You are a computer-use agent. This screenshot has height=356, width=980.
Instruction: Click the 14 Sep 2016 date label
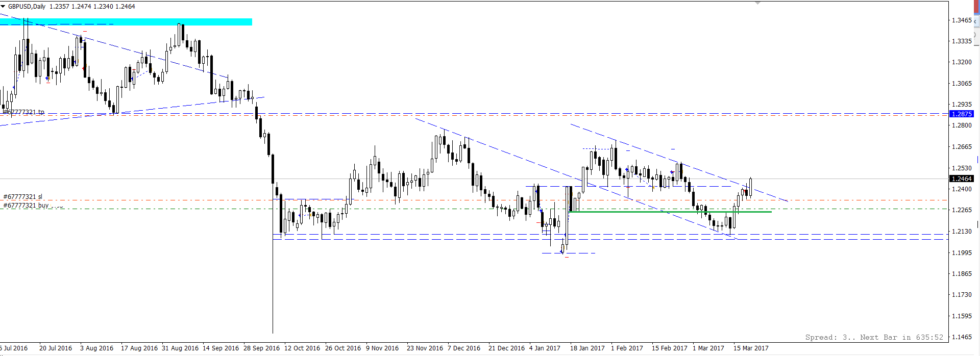point(221,348)
